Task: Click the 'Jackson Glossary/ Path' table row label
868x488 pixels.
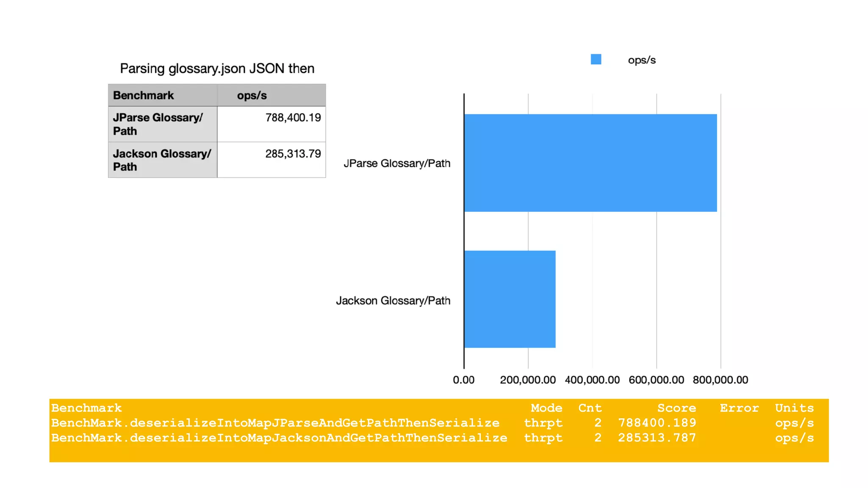Action: tap(162, 160)
